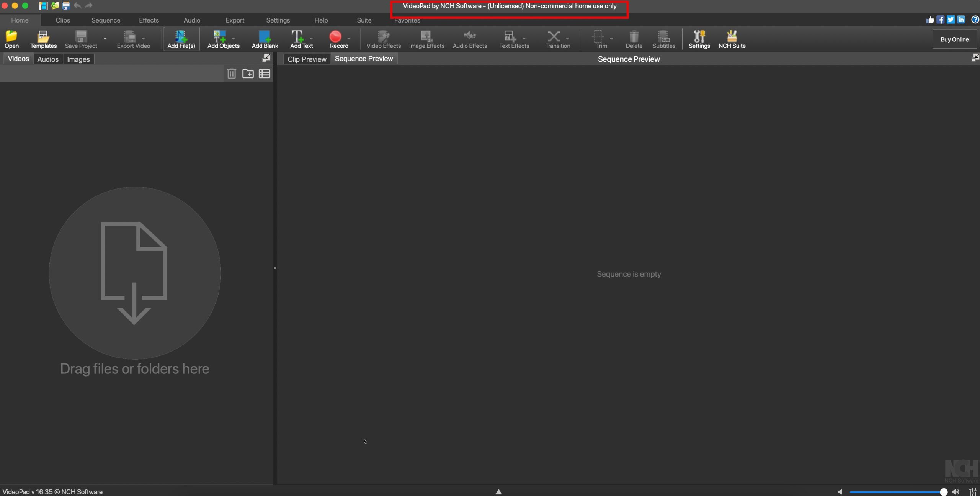
Task: Switch media bin to list view icon
Action: coord(265,74)
